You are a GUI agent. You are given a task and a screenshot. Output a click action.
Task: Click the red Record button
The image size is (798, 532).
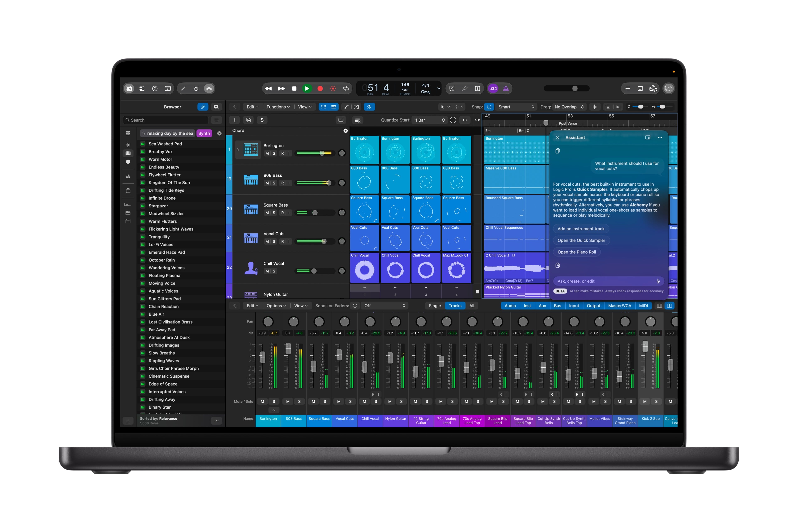point(320,89)
